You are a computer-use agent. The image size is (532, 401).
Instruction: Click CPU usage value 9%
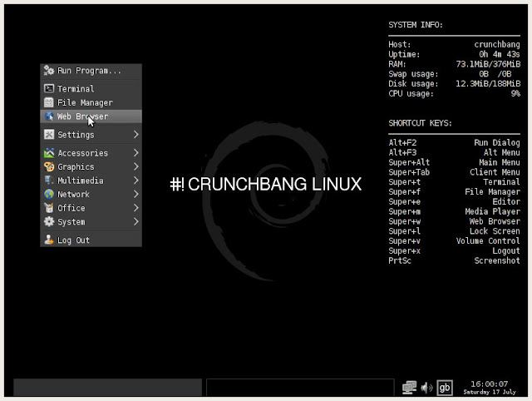point(515,94)
